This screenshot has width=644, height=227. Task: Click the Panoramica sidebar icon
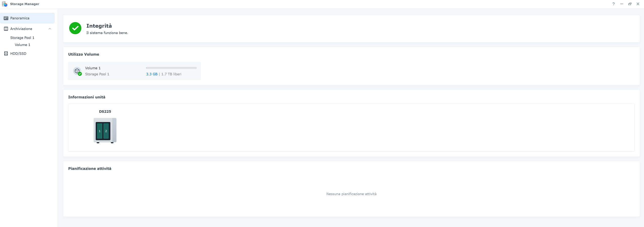pyautogui.click(x=6, y=18)
